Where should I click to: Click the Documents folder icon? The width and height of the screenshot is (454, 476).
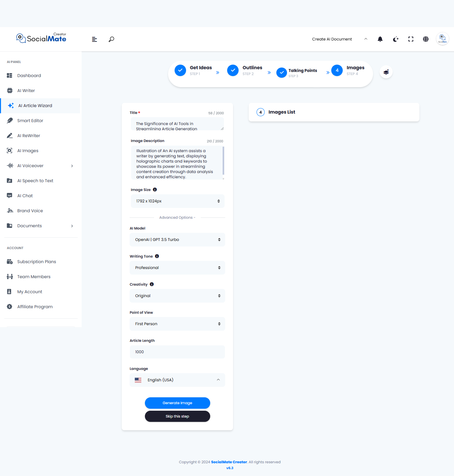9,226
